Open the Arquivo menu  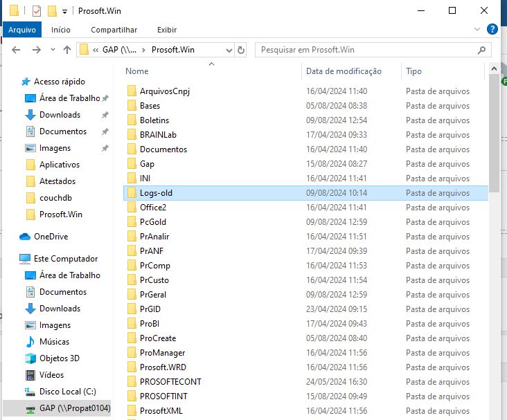click(x=22, y=30)
